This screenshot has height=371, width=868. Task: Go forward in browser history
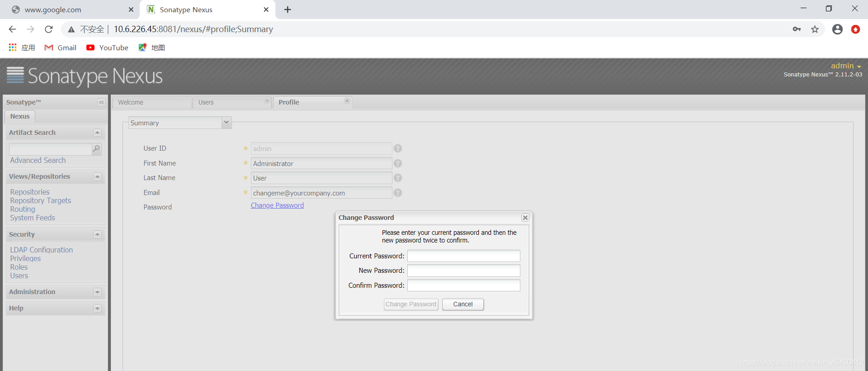[30, 29]
